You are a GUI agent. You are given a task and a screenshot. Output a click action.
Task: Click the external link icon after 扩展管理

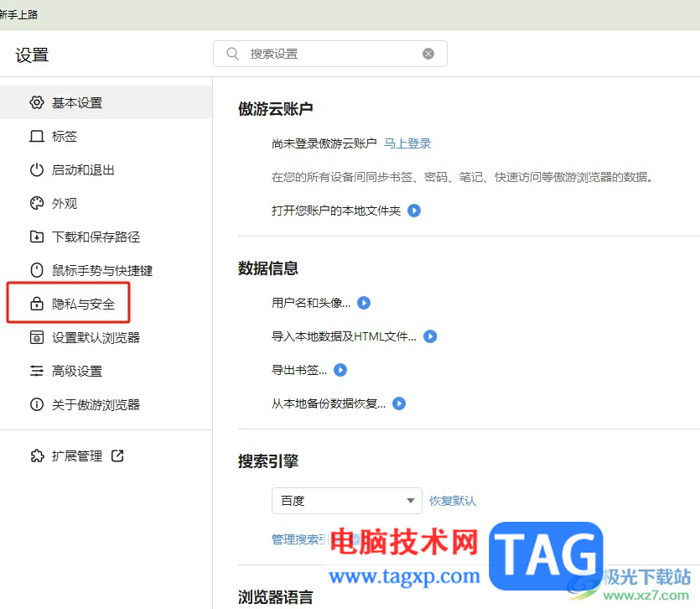coord(117,455)
